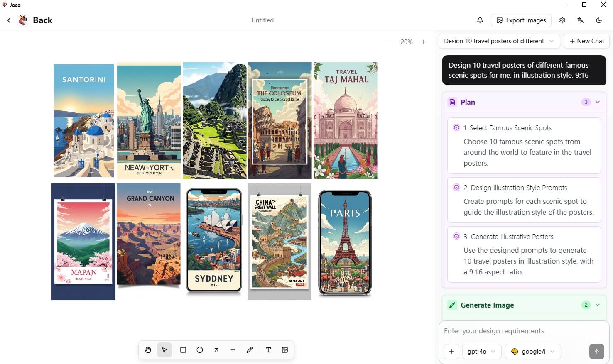Select the Text tool
Viewport: 613px width, 364px height.
(x=268, y=350)
